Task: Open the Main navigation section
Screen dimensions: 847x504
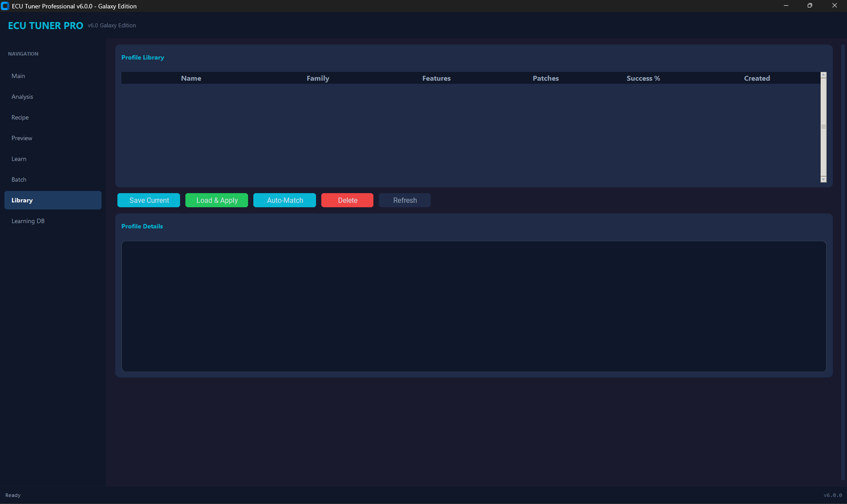Action: click(x=19, y=76)
